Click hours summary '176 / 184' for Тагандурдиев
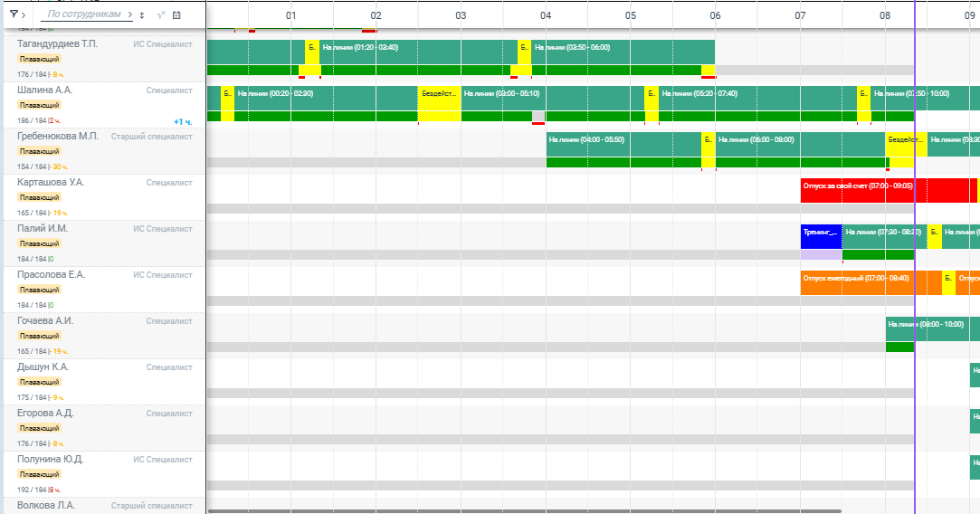Screen dimensions: 980x514 point(33,74)
